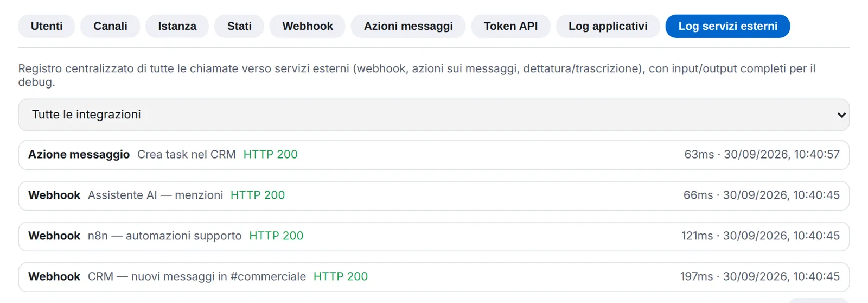Open the Tutte le integrazioni dropdown
Viewport: 868px width, 303px height.
[433, 115]
